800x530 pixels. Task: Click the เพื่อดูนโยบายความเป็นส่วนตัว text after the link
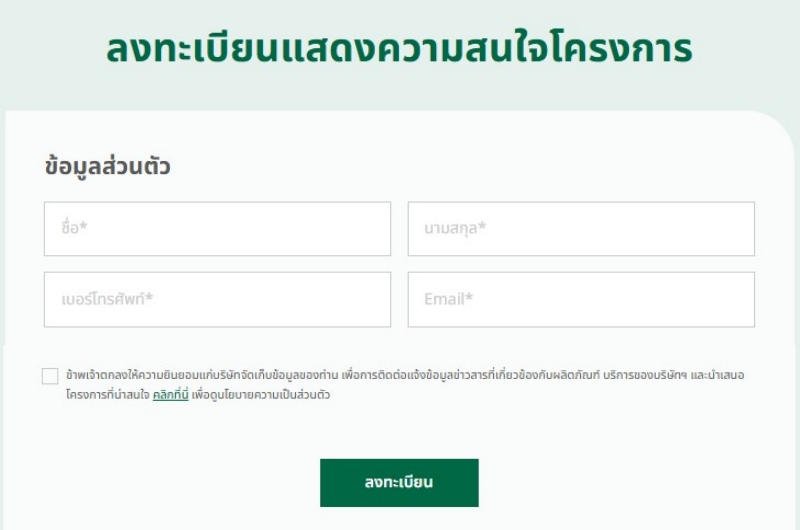point(261,394)
